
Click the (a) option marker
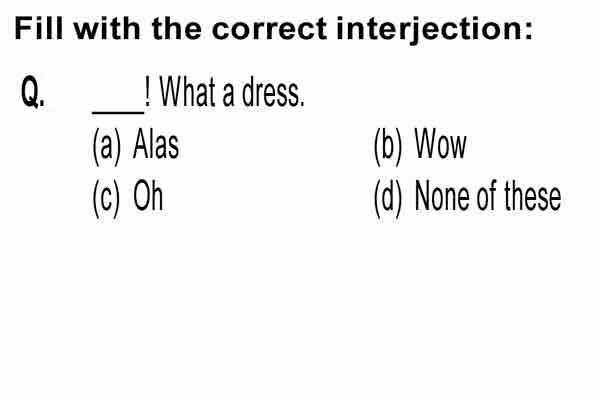107,147
